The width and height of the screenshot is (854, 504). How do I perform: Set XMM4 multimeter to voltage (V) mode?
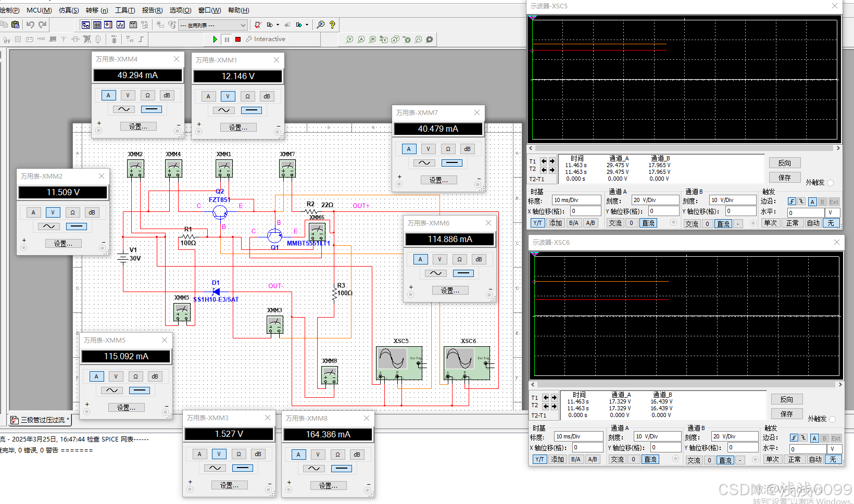pos(128,95)
